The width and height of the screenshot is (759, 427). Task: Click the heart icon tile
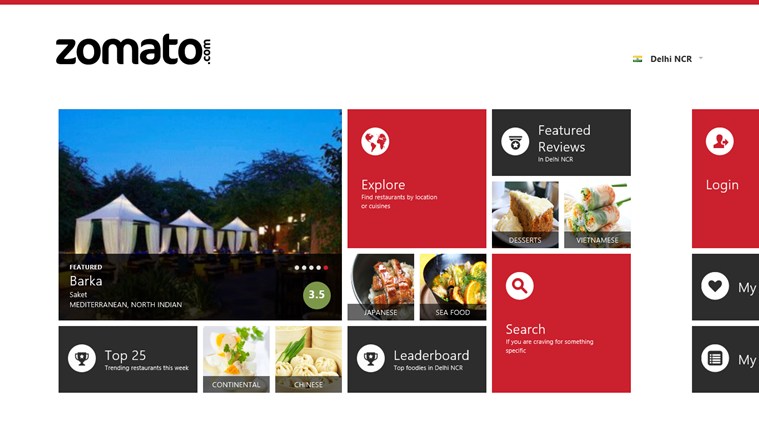pyautogui.click(x=726, y=287)
